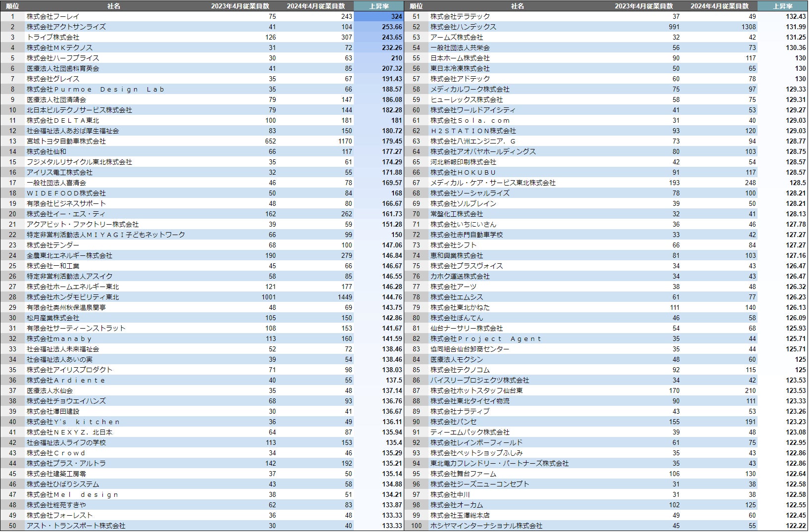Click 株式会社プラス・アルトラ
Viewport: 809px width, 532px height.
coord(66,463)
